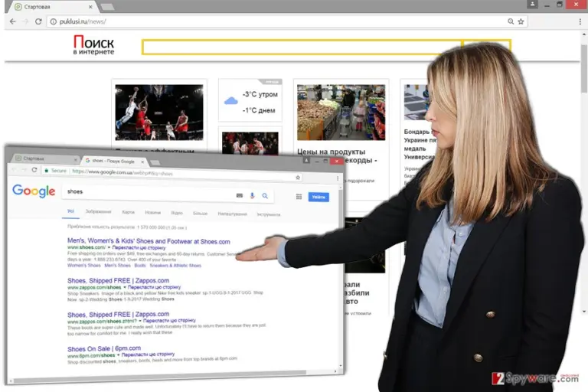588x392 pixels.
Task: Switch to the shoes - Пошук Google tab
Action: click(114, 161)
